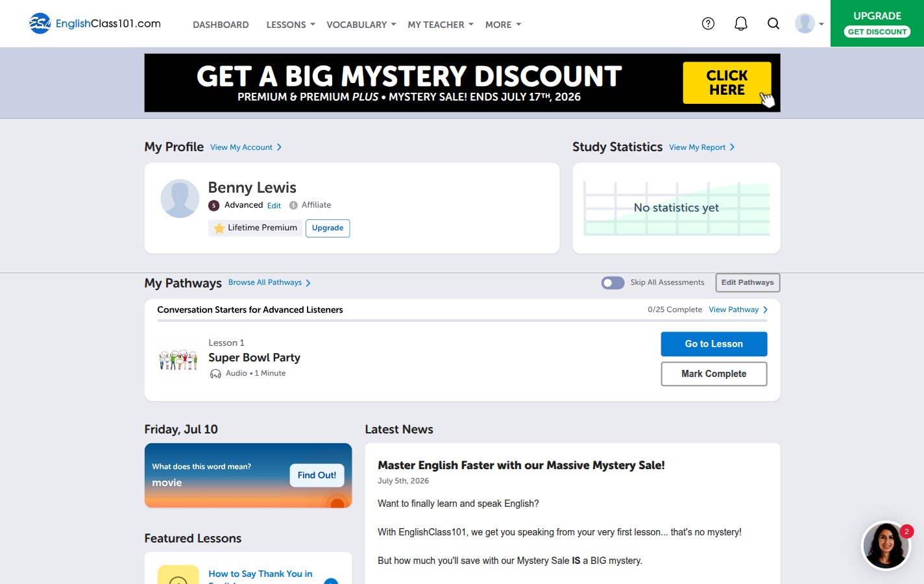
Task: Click the UPGRADE Get Discount button
Action: [x=877, y=23]
